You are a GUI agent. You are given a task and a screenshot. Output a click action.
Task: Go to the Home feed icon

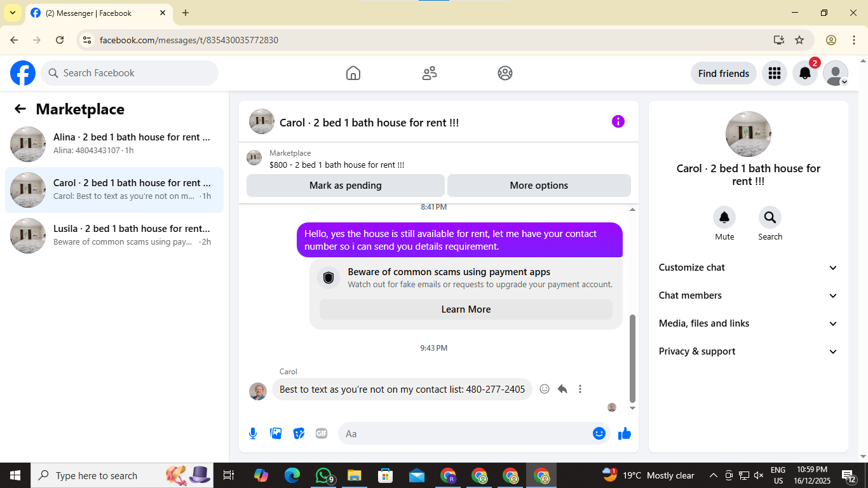pyautogui.click(x=353, y=73)
